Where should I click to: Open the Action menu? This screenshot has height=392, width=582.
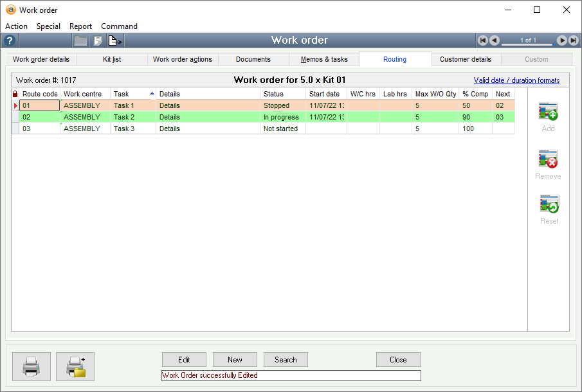pyautogui.click(x=16, y=26)
